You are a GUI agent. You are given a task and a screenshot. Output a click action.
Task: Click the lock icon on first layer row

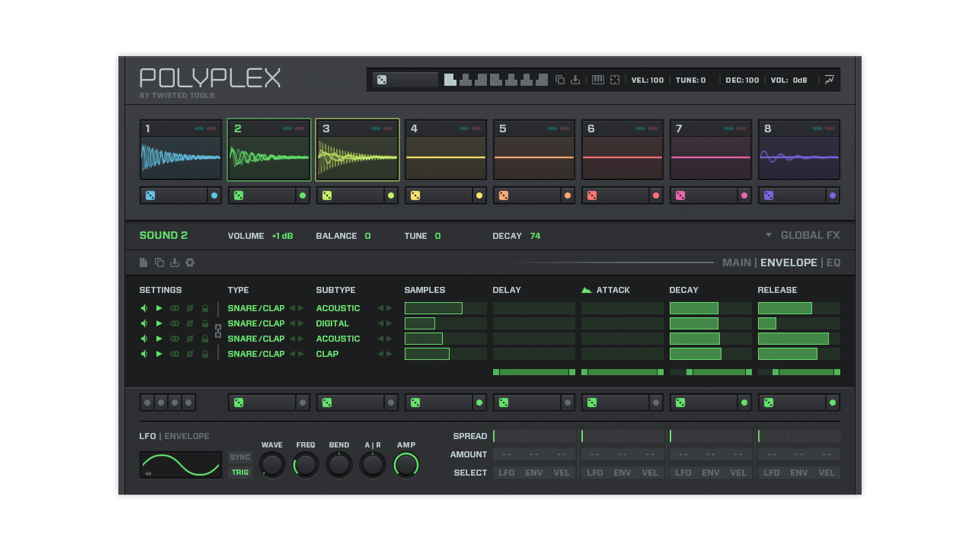[x=205, y=308]
